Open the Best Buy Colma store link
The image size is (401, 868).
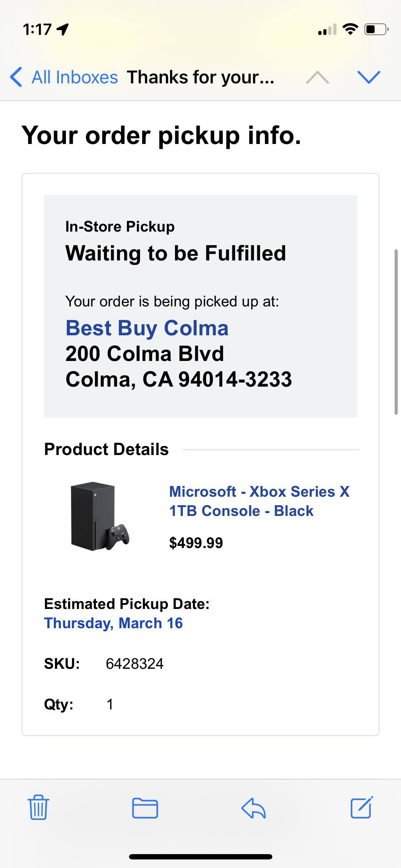pyautogui.click(x=147, y=328)
